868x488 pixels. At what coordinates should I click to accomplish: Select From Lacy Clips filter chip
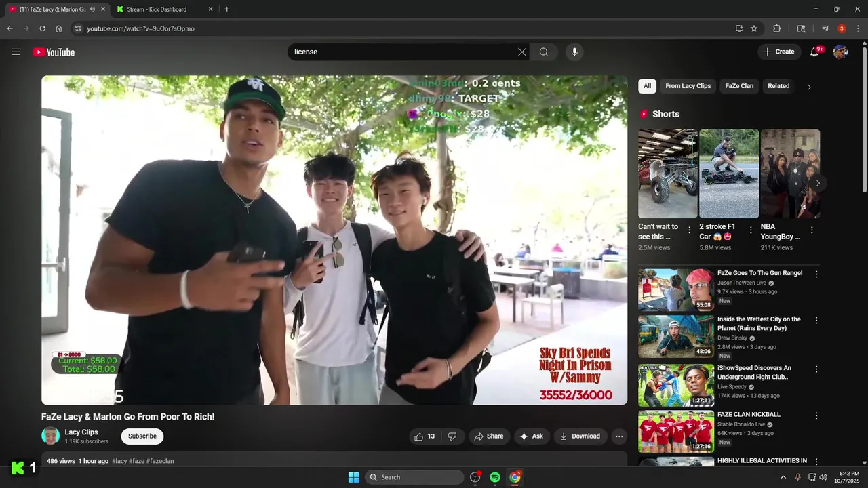688,86
